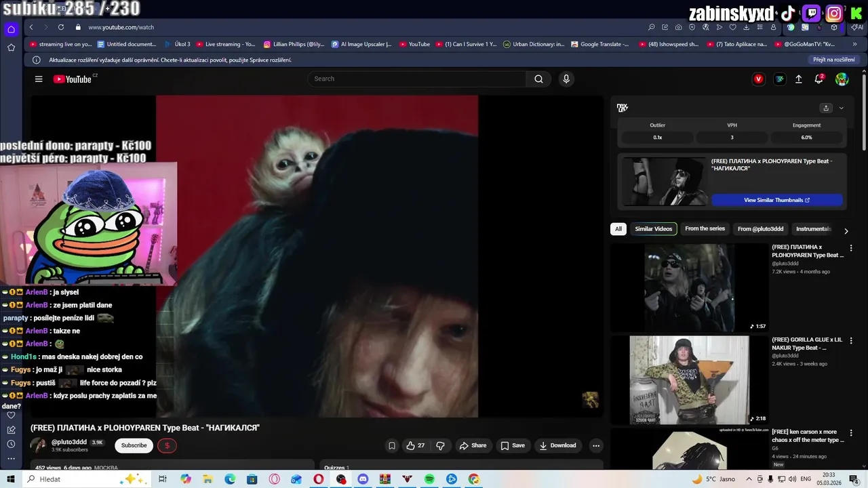The image size is (868, 488).
Task: Open GORILLA GLUE x LIL NAKUR video thumbnail
Action: tap(690, 380)
